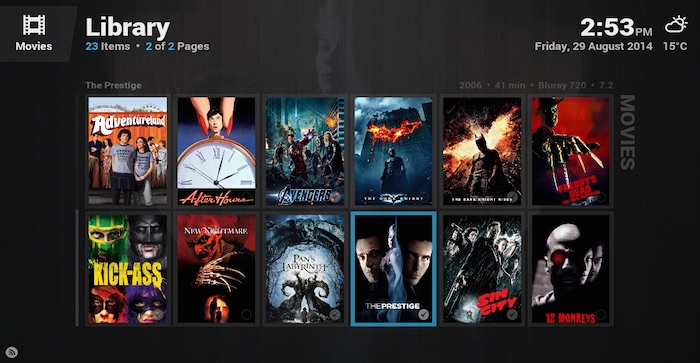Click the RSS feed icon at bottom left
Screen dimensions: 700x363
[x=12, y=352]
